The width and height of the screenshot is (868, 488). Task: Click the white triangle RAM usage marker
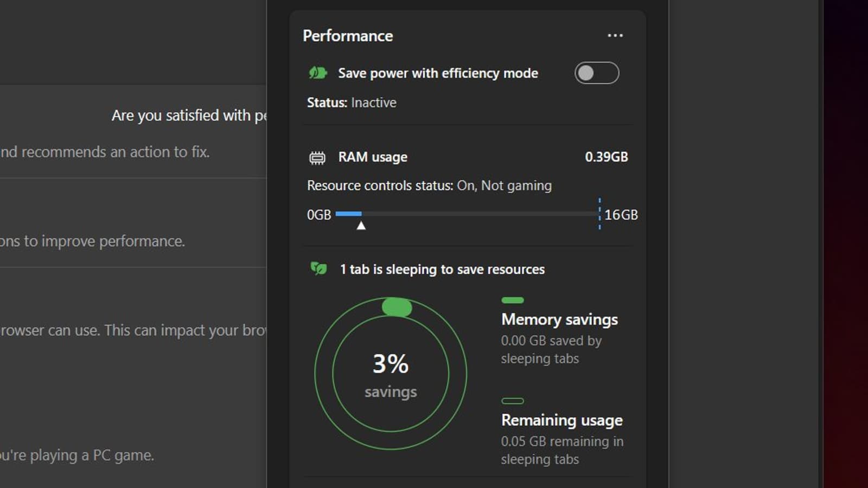tap(361, 226)
